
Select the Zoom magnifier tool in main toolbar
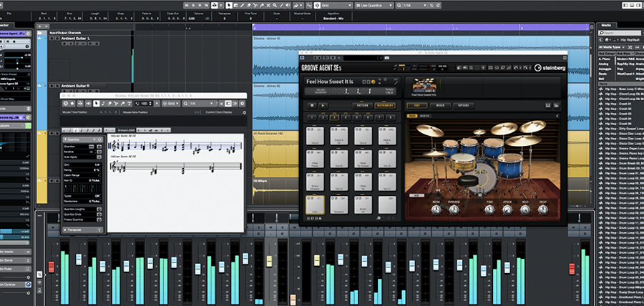[x=275, y=5]
